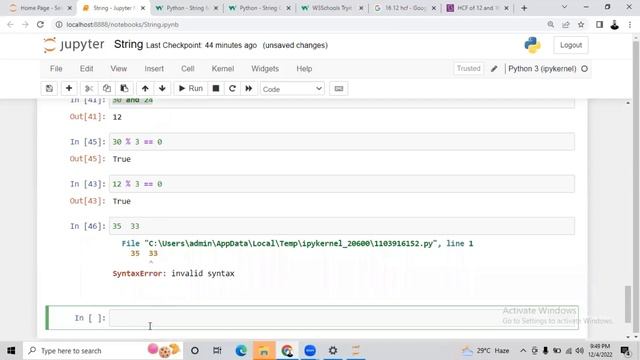This screenshot has width=640, height=360.
Task: Open the cell type Code dropdown
Action: click(x=292, y=89)
